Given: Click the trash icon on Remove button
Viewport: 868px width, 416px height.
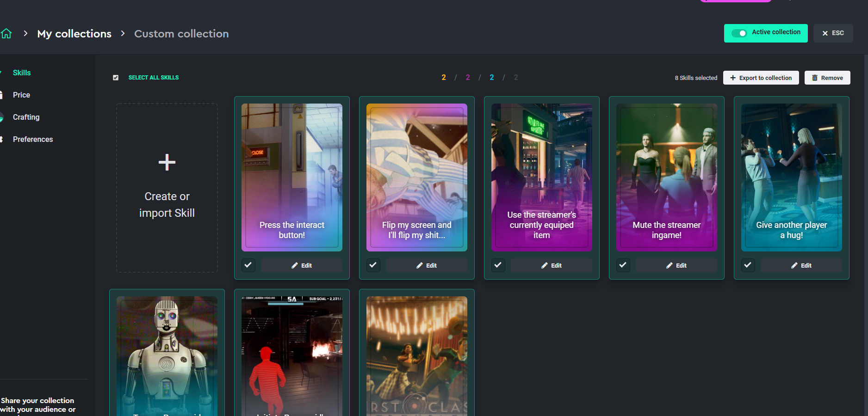Looking at the screenshot, I should pos(815,78).
